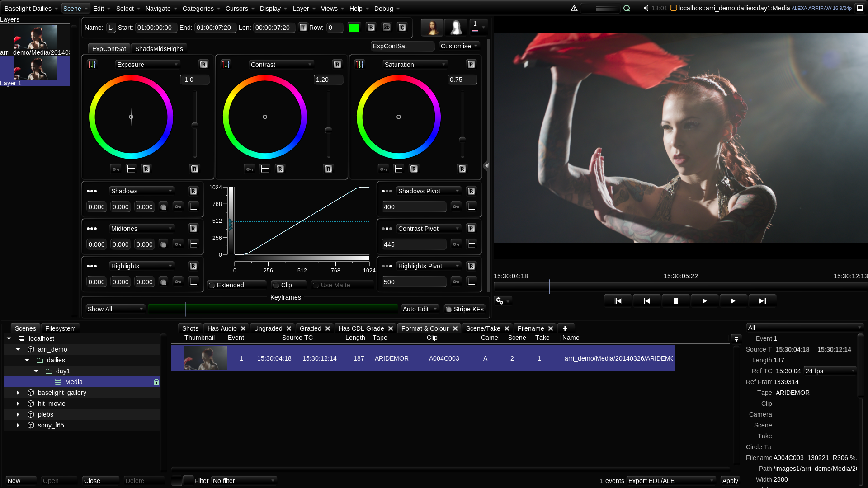Switch to Filesystem tab

pyautogui.click(x=61, y=328)
